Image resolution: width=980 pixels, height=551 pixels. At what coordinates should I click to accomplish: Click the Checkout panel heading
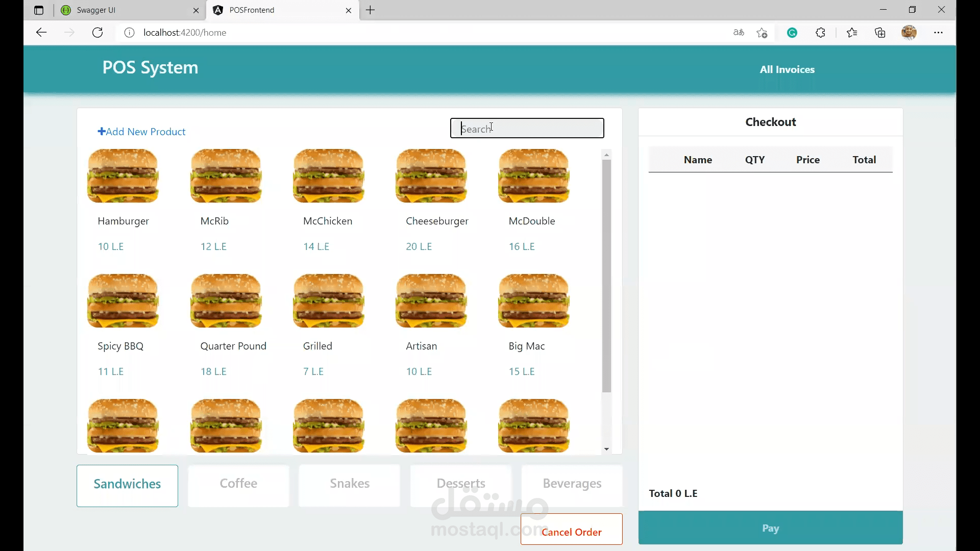(771, 122)
